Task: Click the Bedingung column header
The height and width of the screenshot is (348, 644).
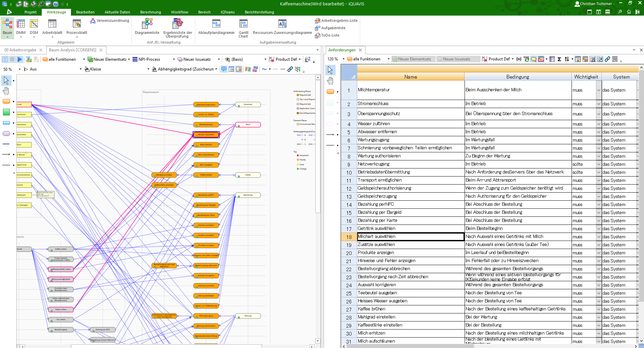Action: coord(518,77)
